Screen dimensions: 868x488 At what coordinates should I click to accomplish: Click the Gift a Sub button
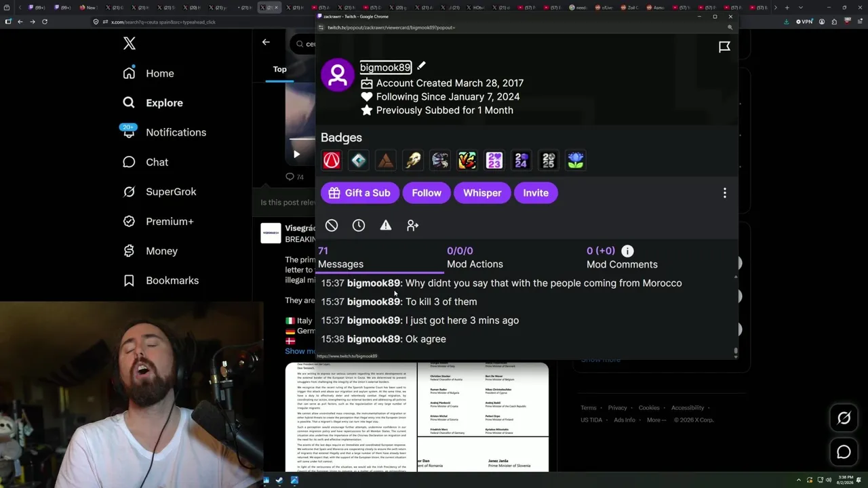point(359,193)
